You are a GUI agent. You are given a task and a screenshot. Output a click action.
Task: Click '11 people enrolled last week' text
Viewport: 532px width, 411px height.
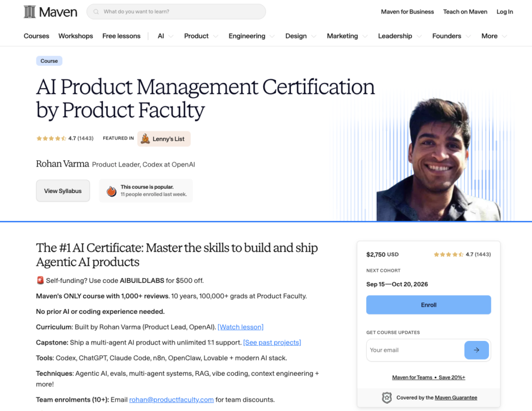click(x=154, y=194)
